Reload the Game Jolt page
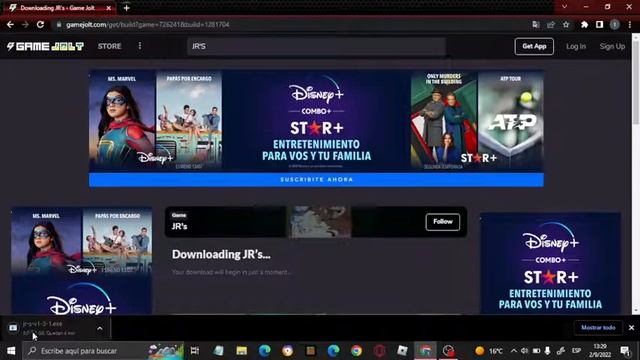Screen dimensions: 640x360 [40, 24]
